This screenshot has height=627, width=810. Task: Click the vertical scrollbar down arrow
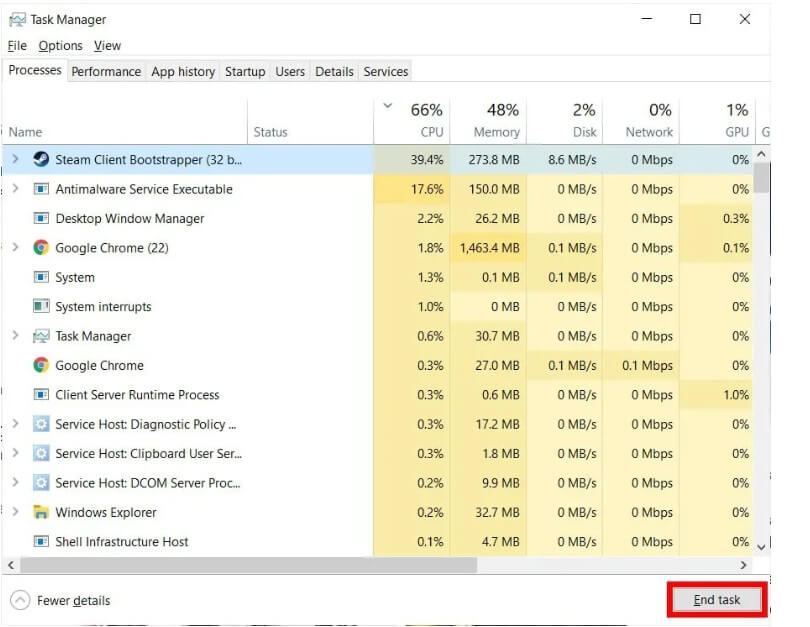pos(762,547)
